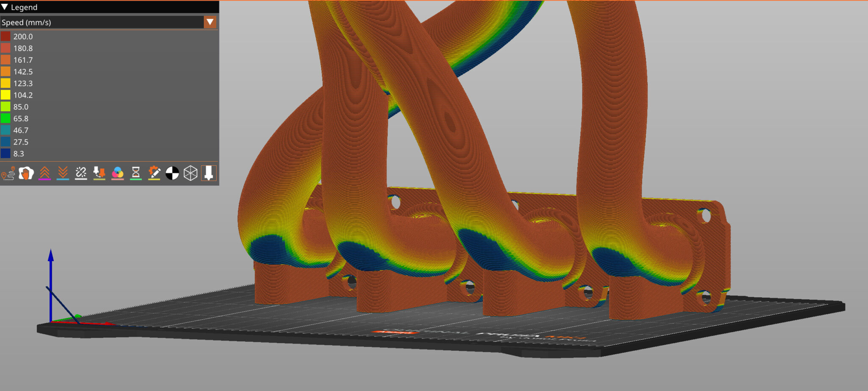
Task: Toggle custom G-code gear icon
Action: [x=154, y=173]
